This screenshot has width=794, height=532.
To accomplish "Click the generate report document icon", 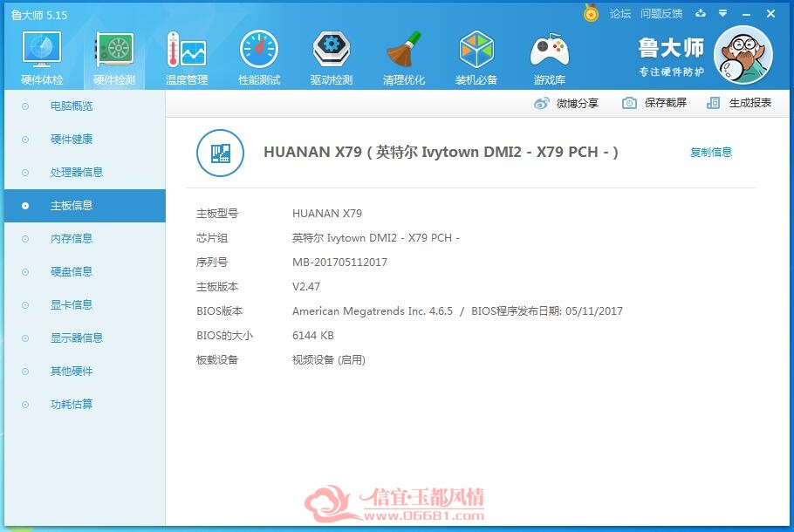I will [713, 103].
